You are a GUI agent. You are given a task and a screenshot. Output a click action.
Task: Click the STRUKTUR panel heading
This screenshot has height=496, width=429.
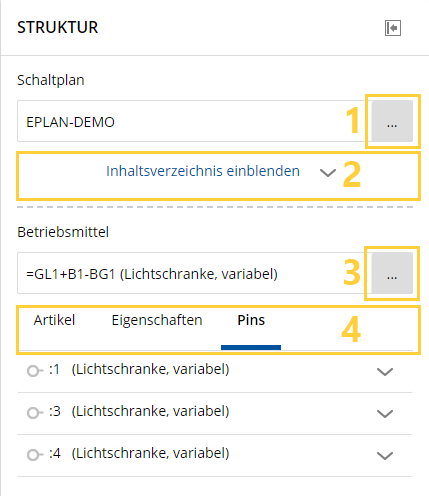coord(58,27)
